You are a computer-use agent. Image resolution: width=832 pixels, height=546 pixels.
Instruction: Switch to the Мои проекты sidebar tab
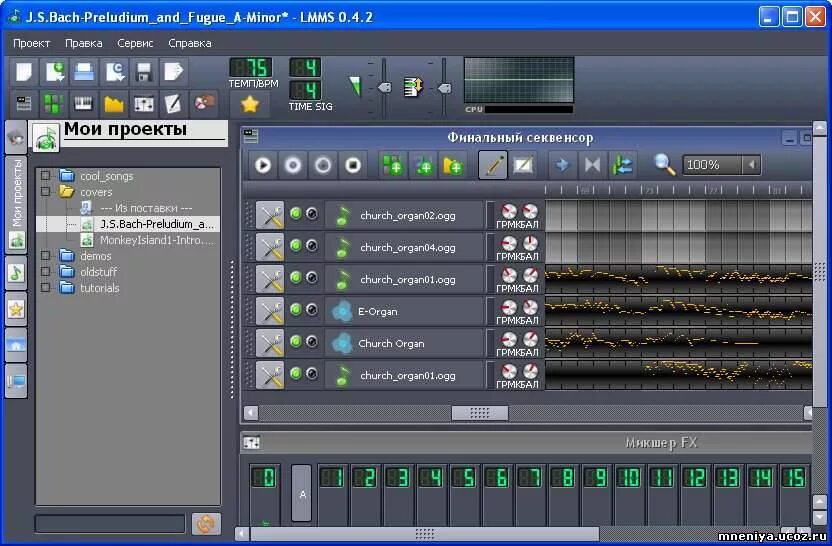pos(16,203)
